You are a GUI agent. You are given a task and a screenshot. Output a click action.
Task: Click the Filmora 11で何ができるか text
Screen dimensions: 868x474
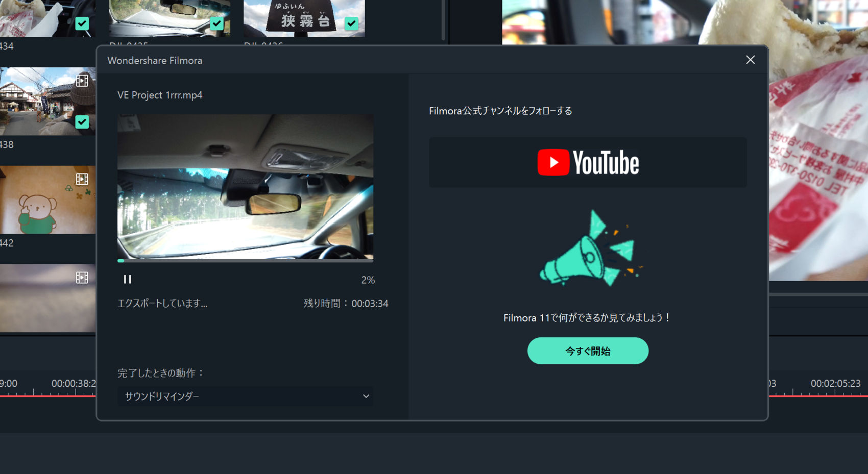click(x=587, y=317)
